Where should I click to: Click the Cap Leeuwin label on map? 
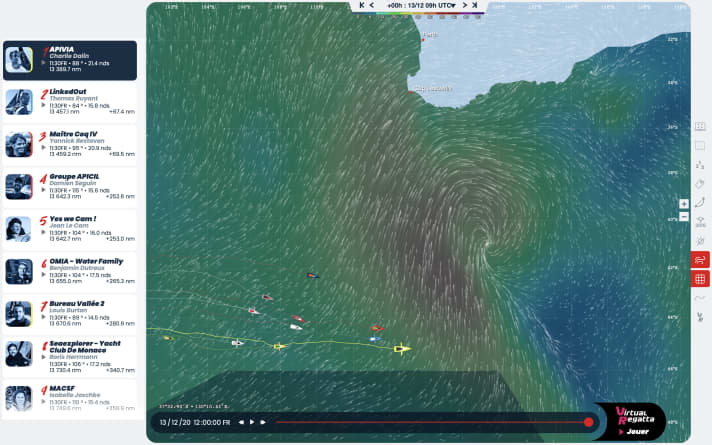point(433,89)
